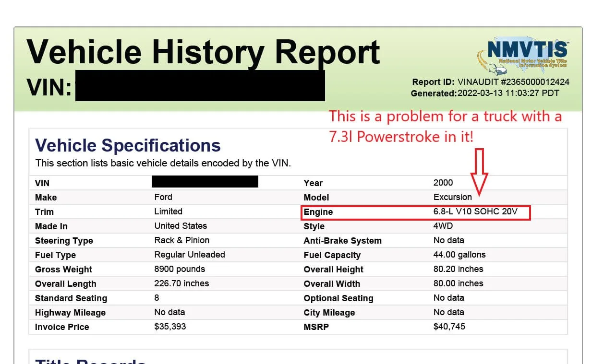
Task: Click the Make value Ford
Action: [x=163, y=197]
